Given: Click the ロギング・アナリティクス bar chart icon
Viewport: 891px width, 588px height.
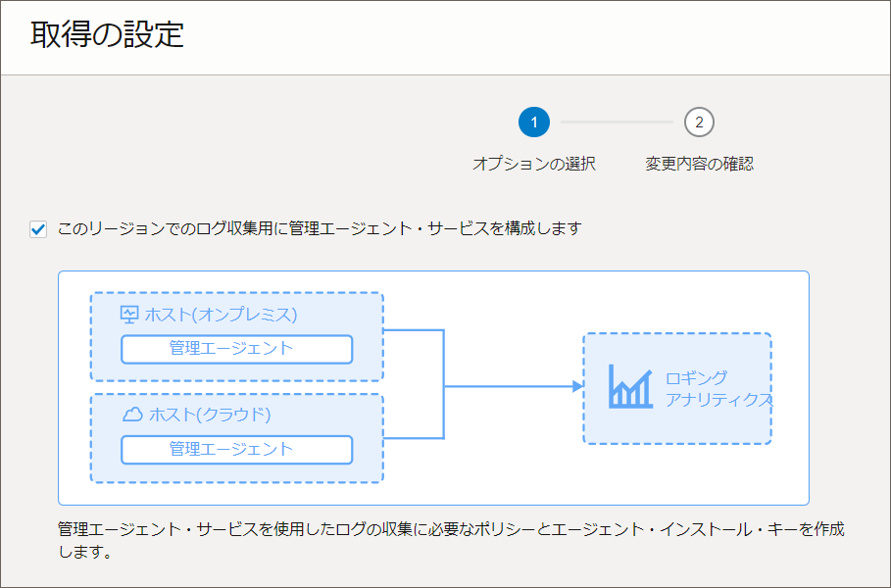Looking at the screenshot, I should (x=629, y=385).
